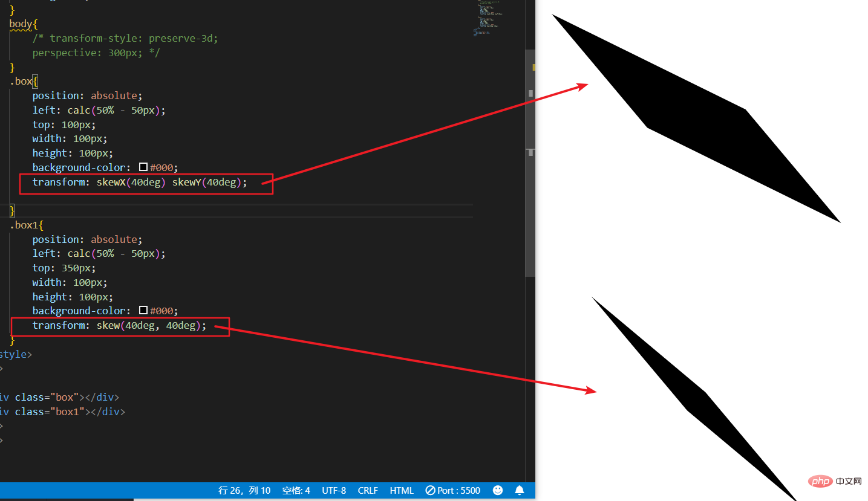Open color picker swatch in the .box1 rule
This screenshot has width=868, height=501.
coord(143,311)
